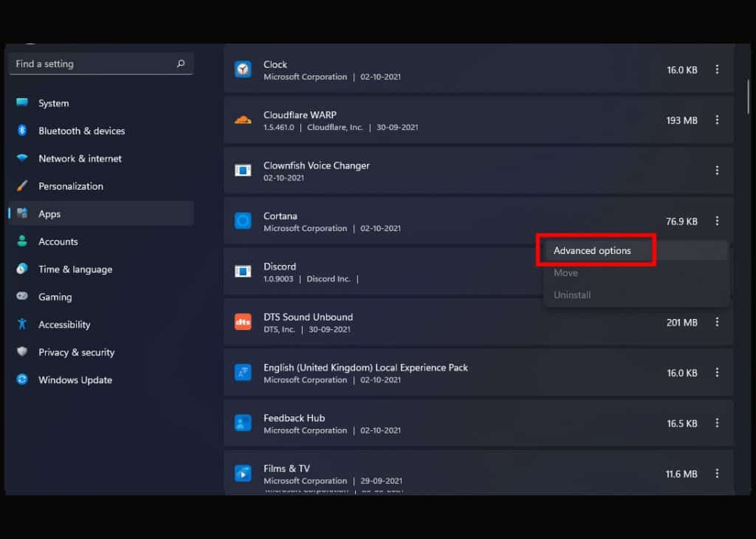
Task: Click the English Local Experience Pack icon
Action: pos(242,372)
